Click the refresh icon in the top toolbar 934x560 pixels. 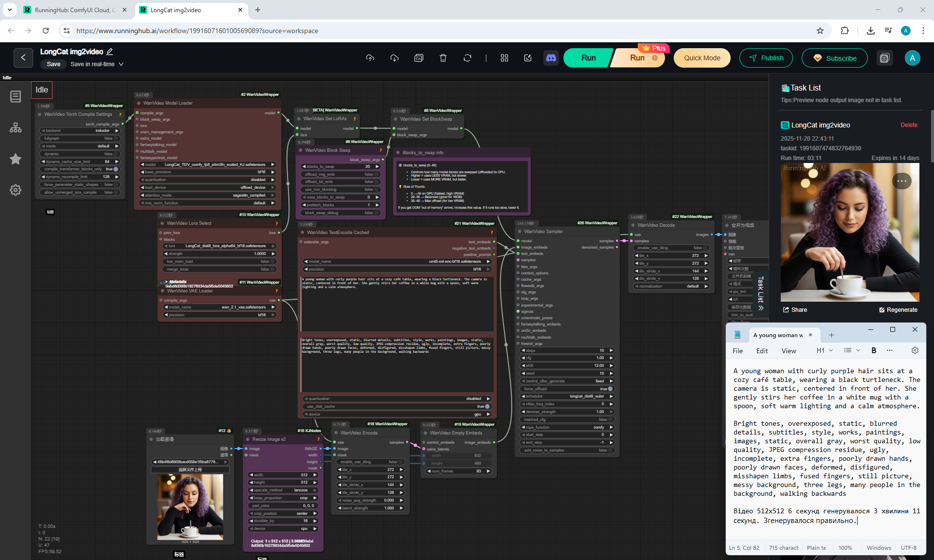point(467,58)
